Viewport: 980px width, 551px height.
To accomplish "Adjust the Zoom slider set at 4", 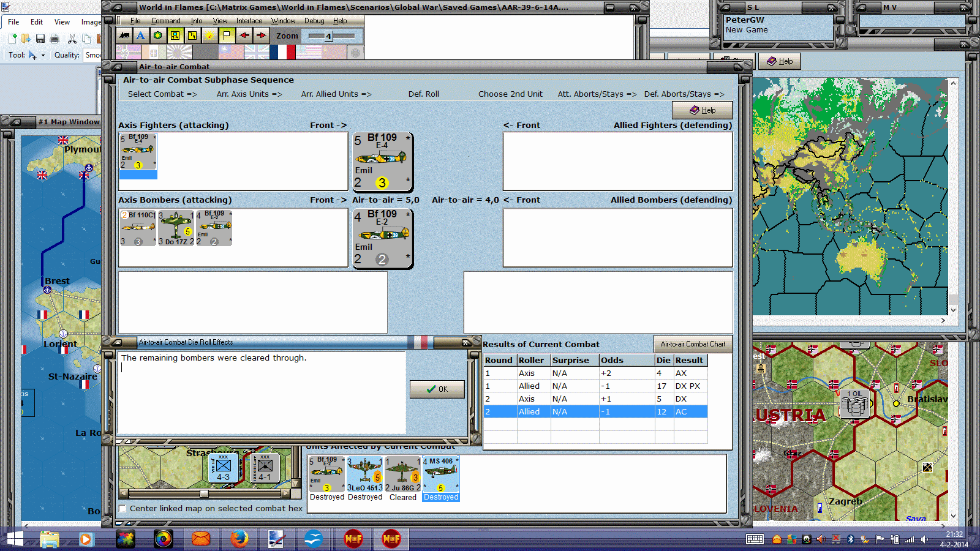I will coord(329,36).
